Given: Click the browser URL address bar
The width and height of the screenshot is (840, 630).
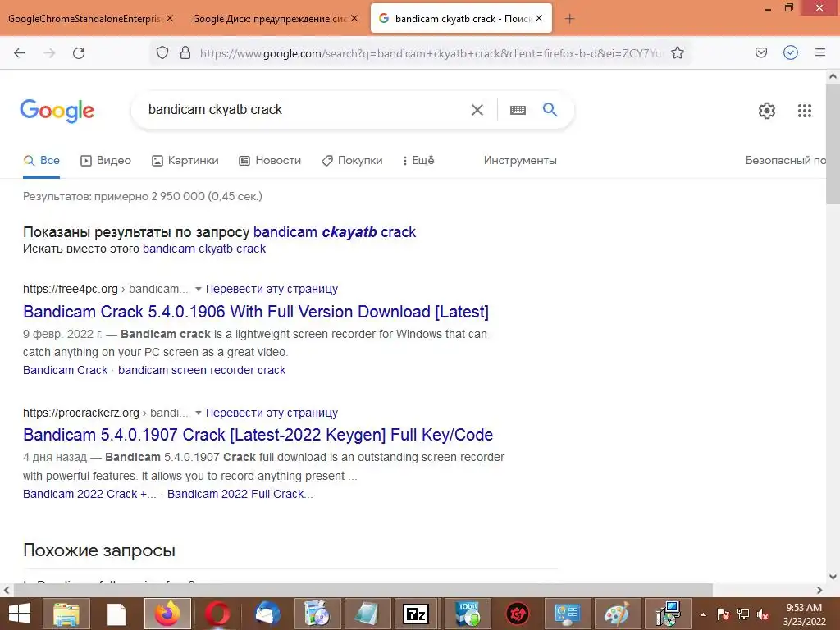Looking at the screenshot, I should point(431,53).
